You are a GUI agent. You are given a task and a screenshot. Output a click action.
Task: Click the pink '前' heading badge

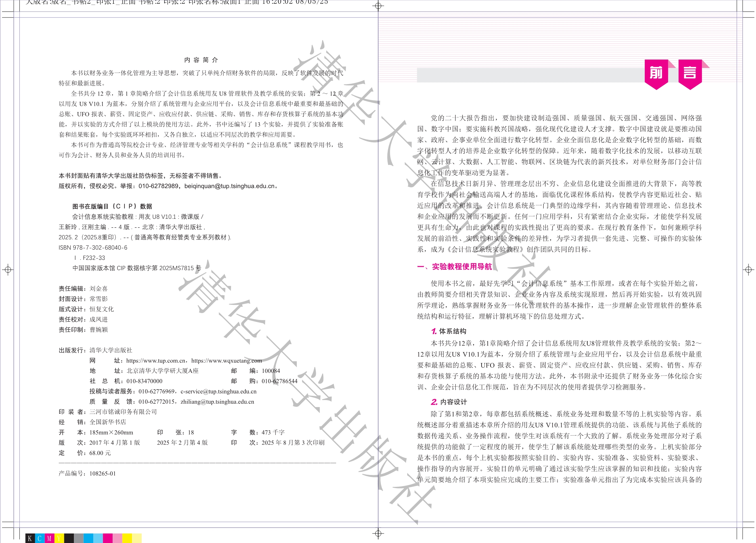(x=656, y=73)
